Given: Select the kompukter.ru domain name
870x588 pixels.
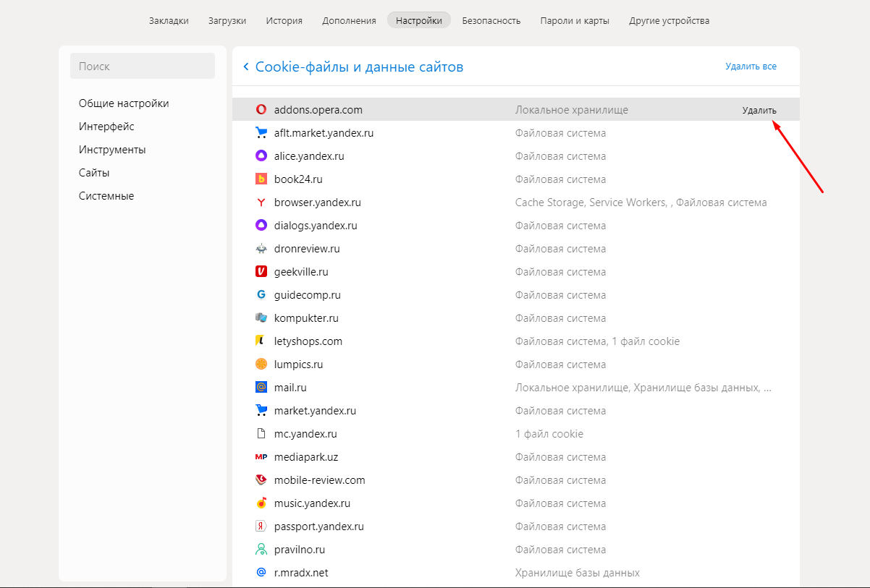Looking at the screenshot, I should [306, 318].
